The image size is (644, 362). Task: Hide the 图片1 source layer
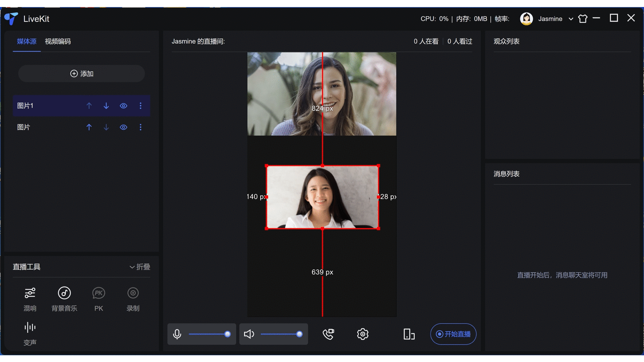[x=123, y=106]
